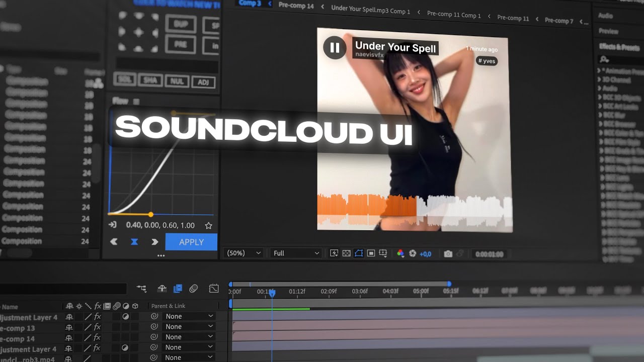
Task: Open the Flow panel menu icon
Action: (x=136, y=101)
